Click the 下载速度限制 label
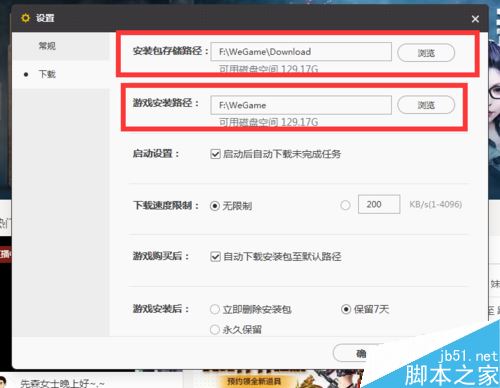 (x=166, y=205)
